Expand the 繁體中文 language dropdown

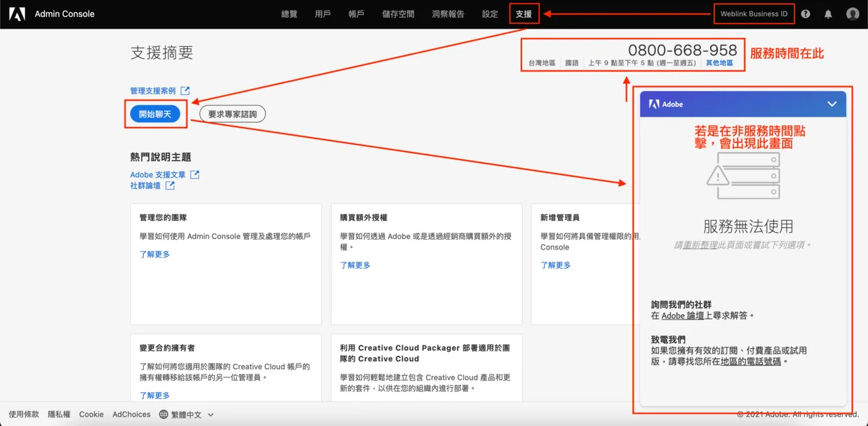point(187,414)
